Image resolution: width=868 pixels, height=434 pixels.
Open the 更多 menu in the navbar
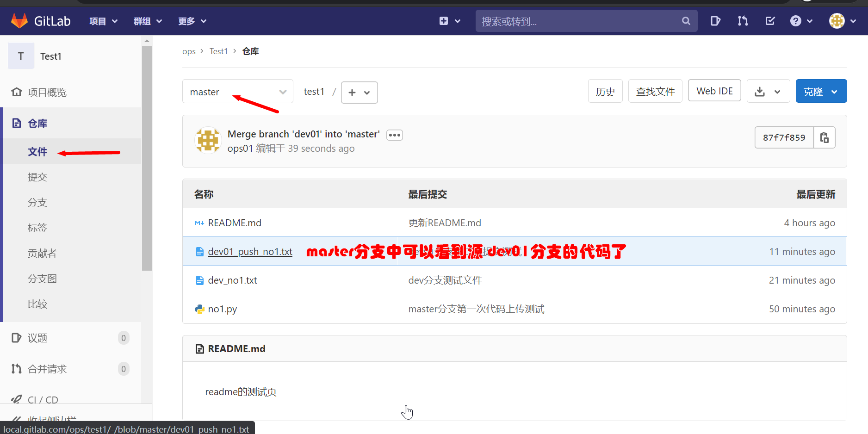(192, 21)
